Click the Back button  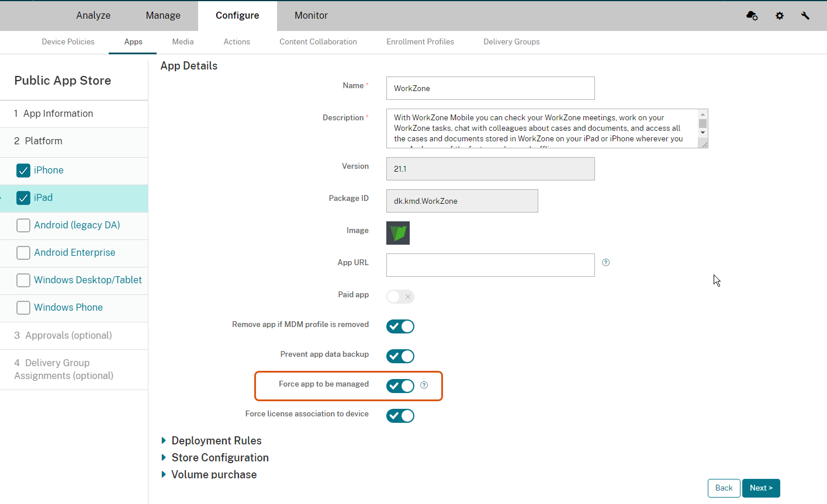tap(724, 488)
